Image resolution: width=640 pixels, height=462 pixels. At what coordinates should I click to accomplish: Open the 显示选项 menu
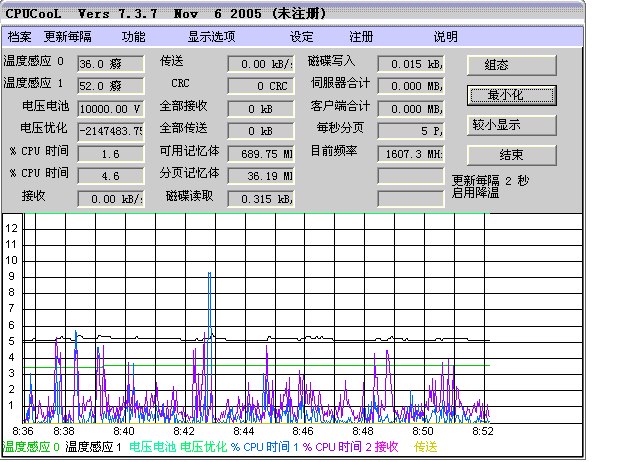(211, 37)
